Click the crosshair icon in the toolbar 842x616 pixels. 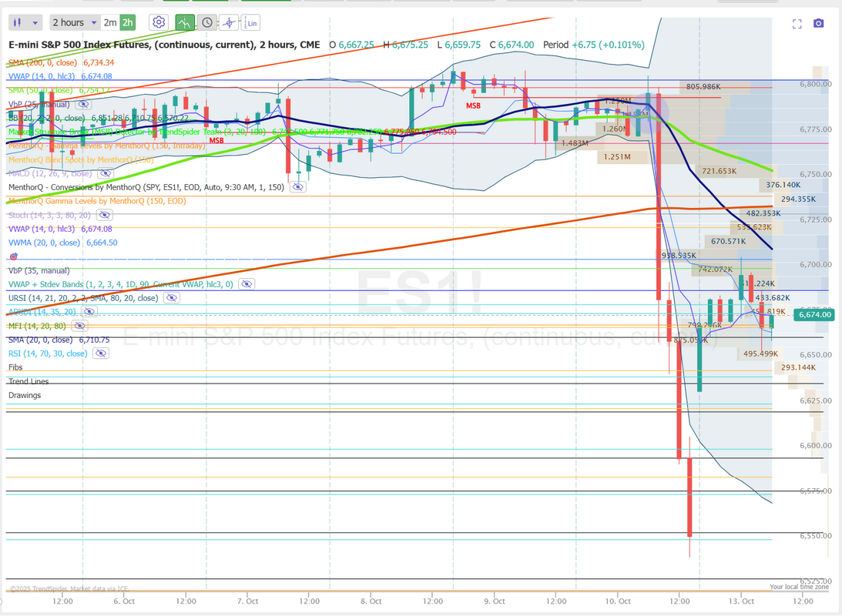229,22
